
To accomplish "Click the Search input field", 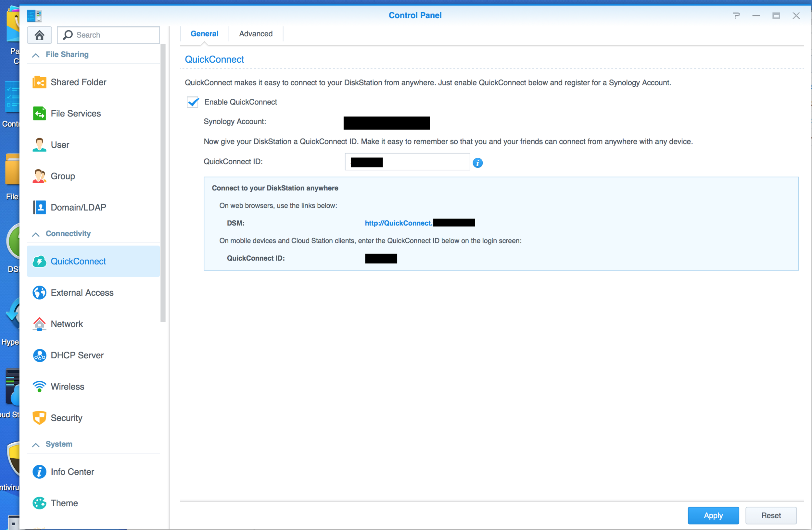I will coord(108,35).
